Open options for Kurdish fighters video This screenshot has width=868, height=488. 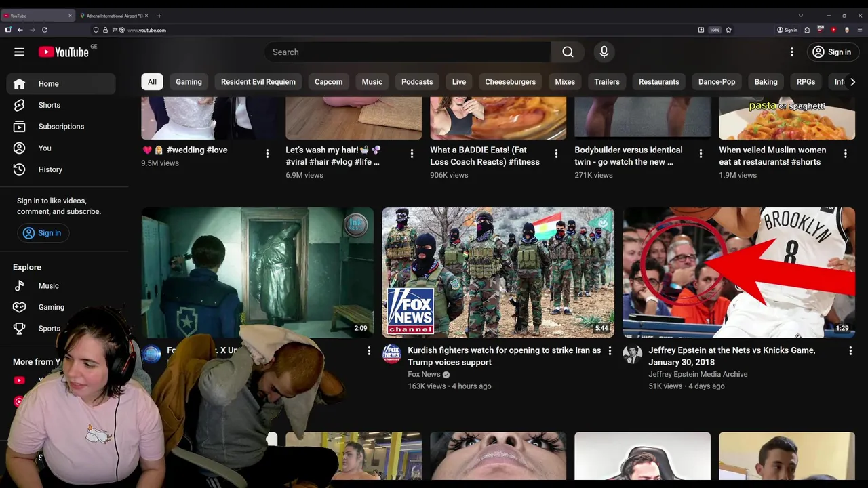(x=610, y=350)
